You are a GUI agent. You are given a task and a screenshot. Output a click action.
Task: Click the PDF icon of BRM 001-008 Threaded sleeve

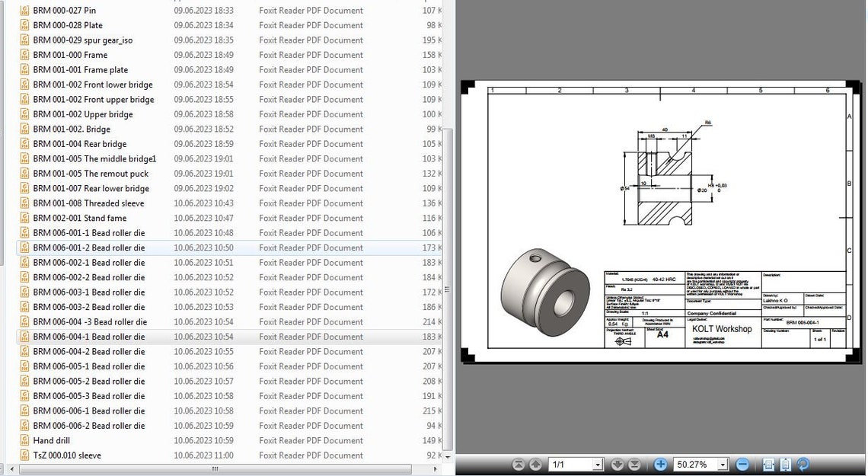coord(24,203)
